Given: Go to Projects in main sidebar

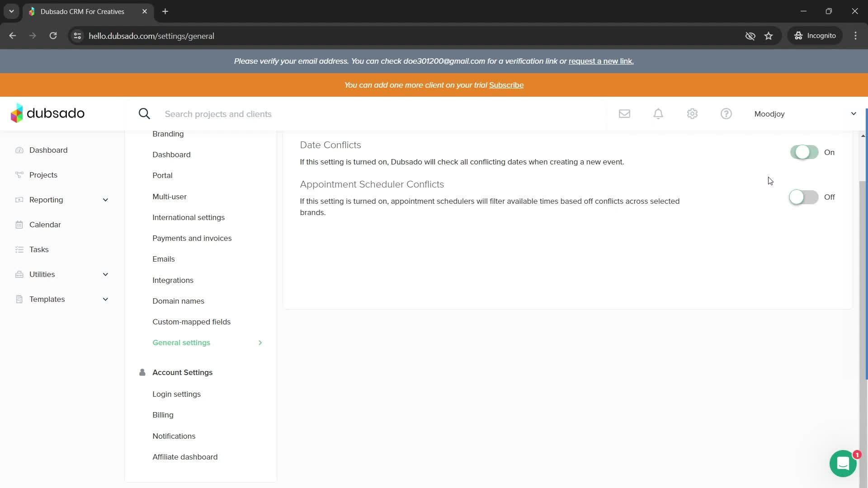Looking at the screenshot, I should (x=43, y=175).
